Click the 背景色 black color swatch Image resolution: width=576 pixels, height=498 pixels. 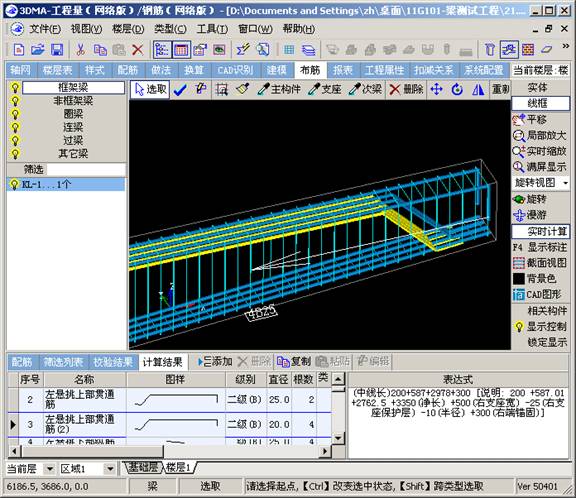pos(519,279)
